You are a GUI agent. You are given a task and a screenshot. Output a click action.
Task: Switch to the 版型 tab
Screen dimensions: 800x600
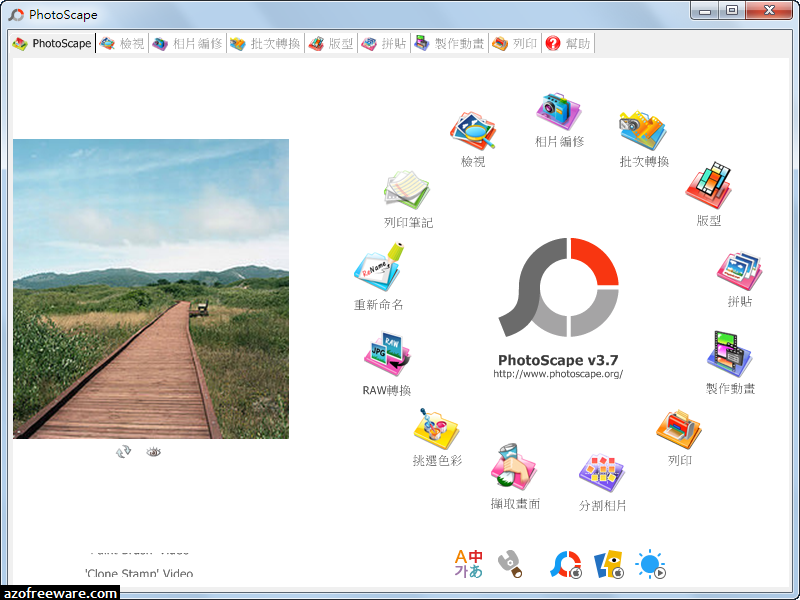(x=332, y=43)
